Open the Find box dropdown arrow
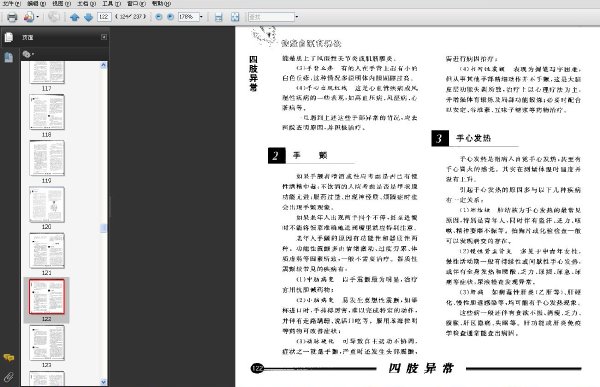 (297, 17)
